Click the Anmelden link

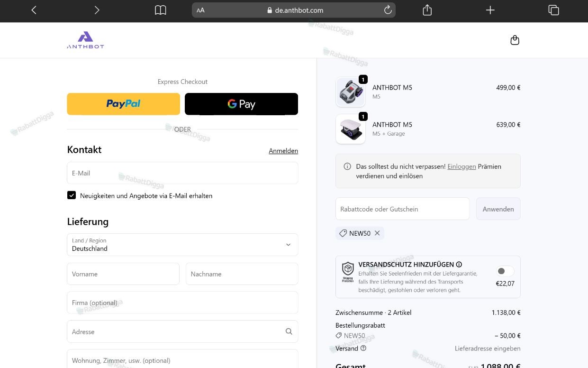coord(283,151)
